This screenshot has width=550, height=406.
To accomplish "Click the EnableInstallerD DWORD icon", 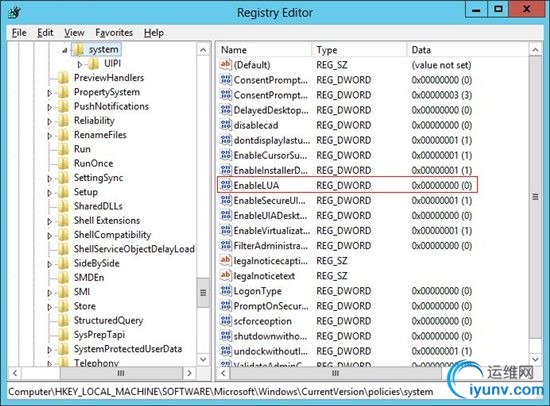I will (225, 170).
